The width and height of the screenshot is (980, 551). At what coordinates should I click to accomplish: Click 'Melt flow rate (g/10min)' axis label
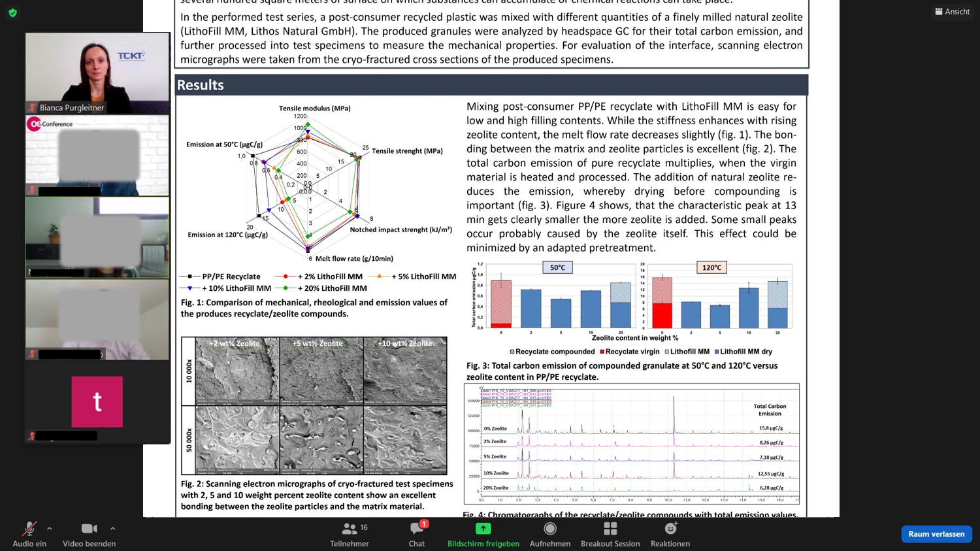click(354, 259)
